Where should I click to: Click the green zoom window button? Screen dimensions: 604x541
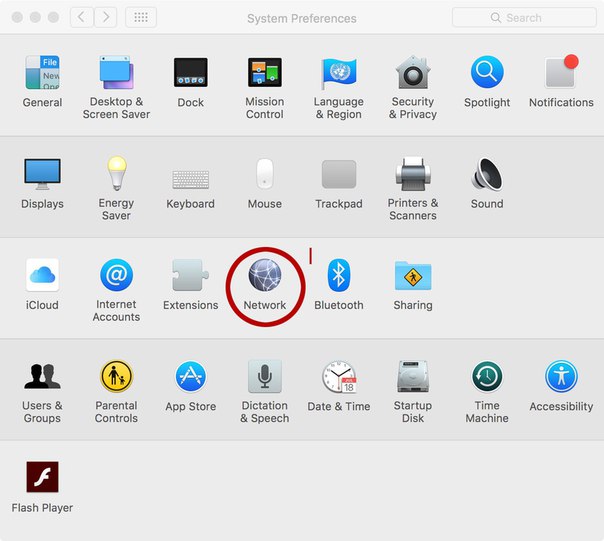53,17
